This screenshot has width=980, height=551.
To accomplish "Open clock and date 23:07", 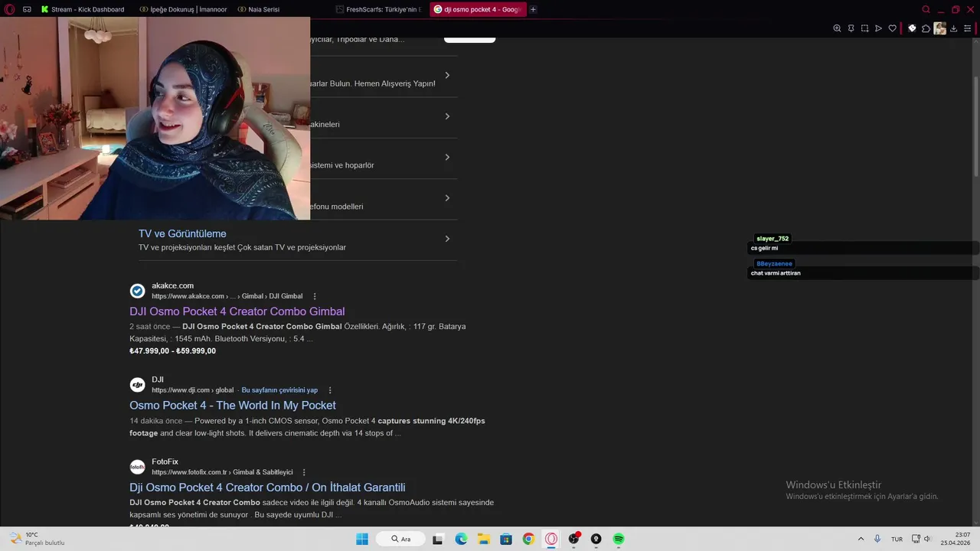I will pos(957,539).
